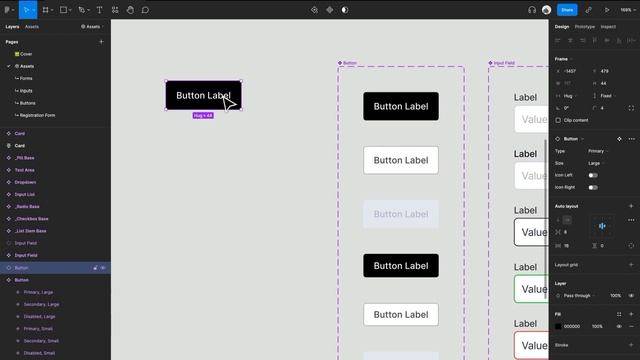Open the zoom level dropdown

(x=628, y=10)
